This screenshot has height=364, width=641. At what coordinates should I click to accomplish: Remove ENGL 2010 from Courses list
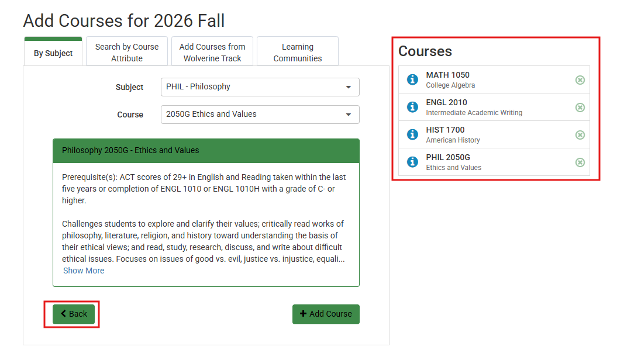[580, 108]
